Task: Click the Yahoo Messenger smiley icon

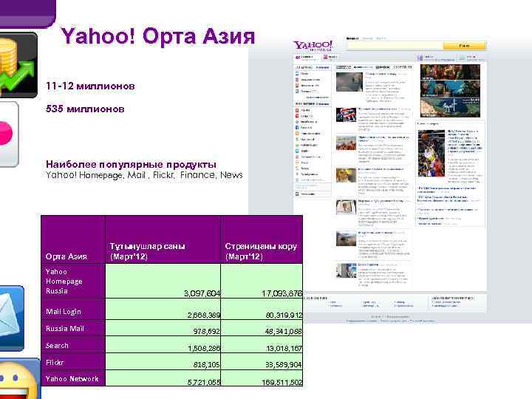Action: pyautogui.click(x=20, y=378)
